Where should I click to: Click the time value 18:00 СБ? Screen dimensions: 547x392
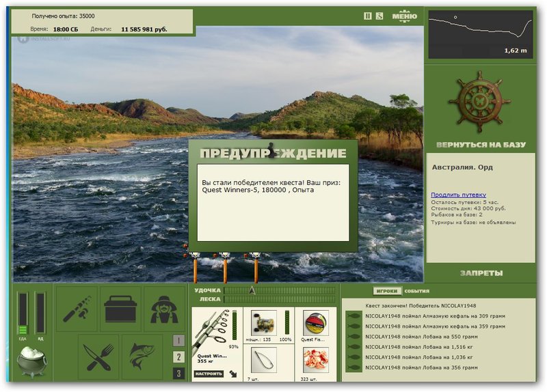66,29
